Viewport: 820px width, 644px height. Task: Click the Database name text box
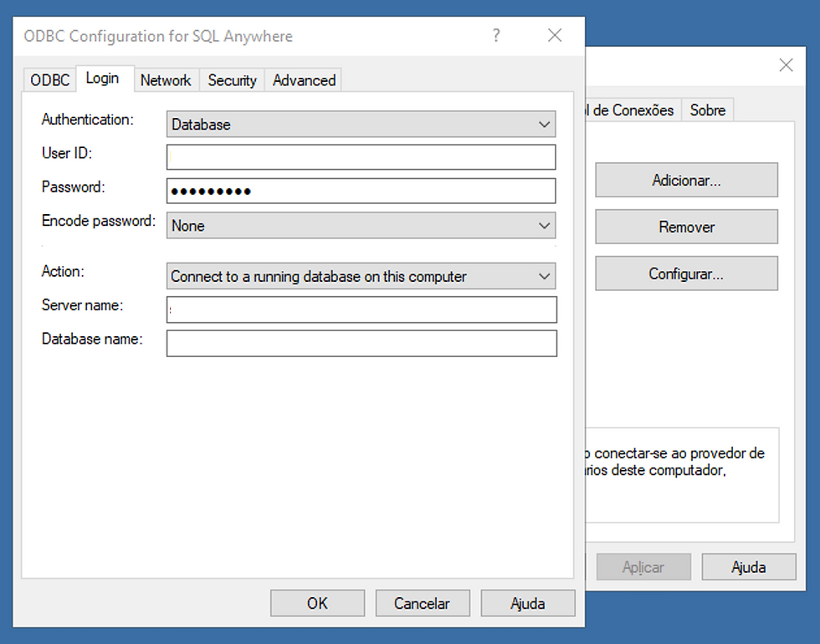tap(361, 344)
